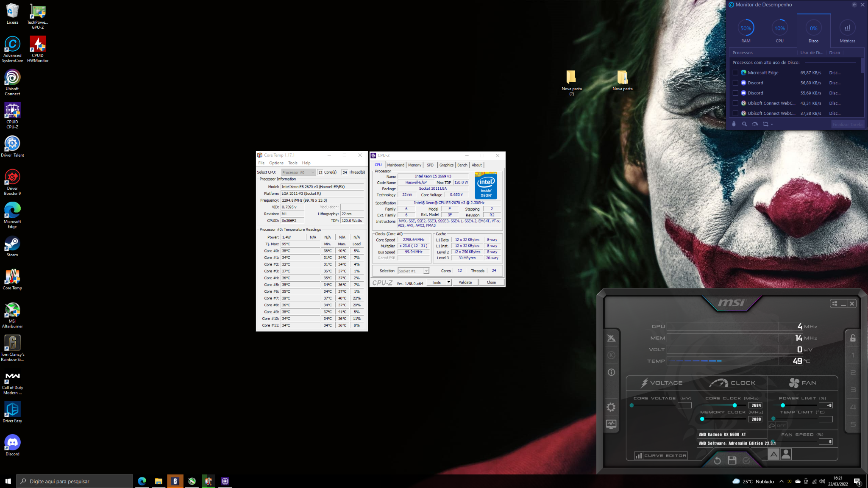868x488 pixels.
Task: Select Métricas tab in Monitor de Desempenho
Action: (x=847, y=31)
